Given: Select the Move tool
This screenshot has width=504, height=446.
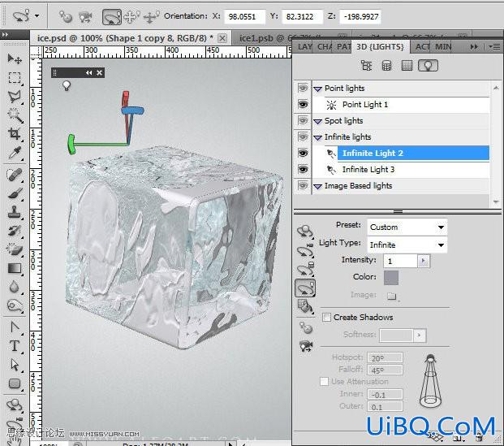Looking at the screenshot, I should pos(15,58).
